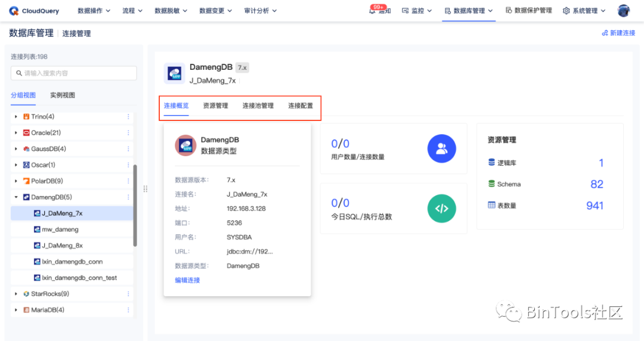Select the lxin_damengdb_conn_test connection
The width and height of the screenshot is (644, 341).
(72, 278)
